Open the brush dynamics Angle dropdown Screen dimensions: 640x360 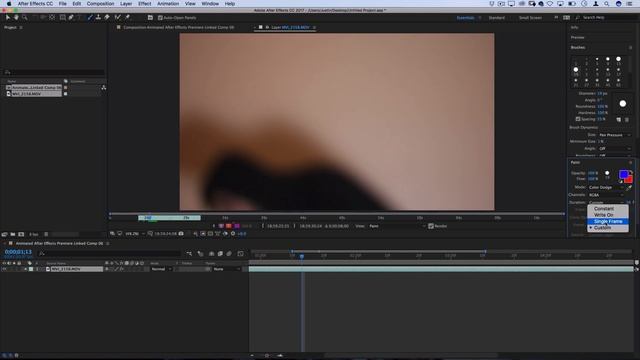point(614,149)
